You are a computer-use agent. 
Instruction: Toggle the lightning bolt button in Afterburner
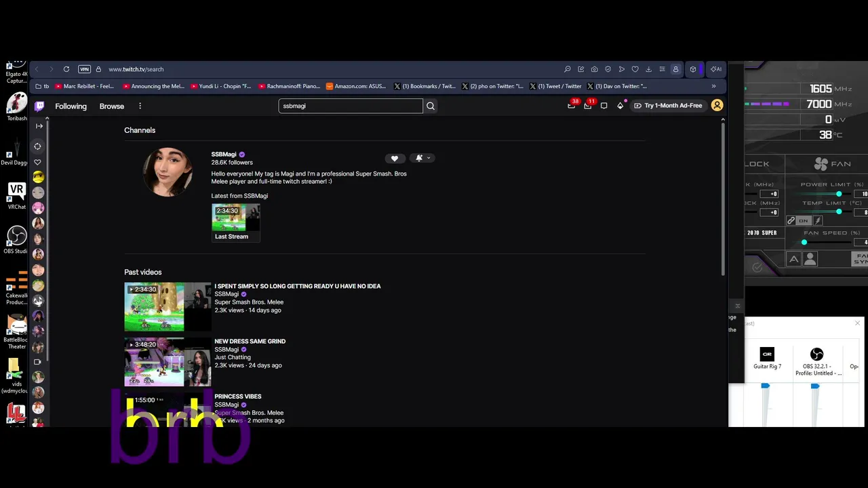[x=818, y=221]
